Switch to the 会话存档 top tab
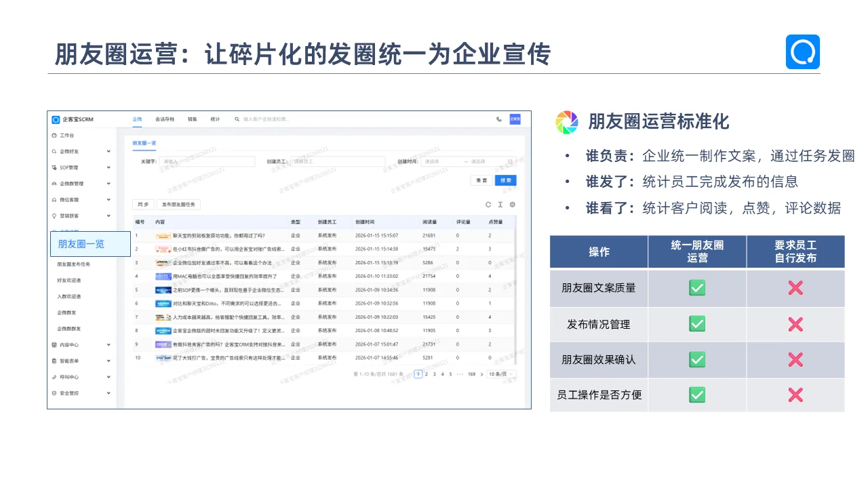This screenshot has height=488, width=868. click(165, 119)
